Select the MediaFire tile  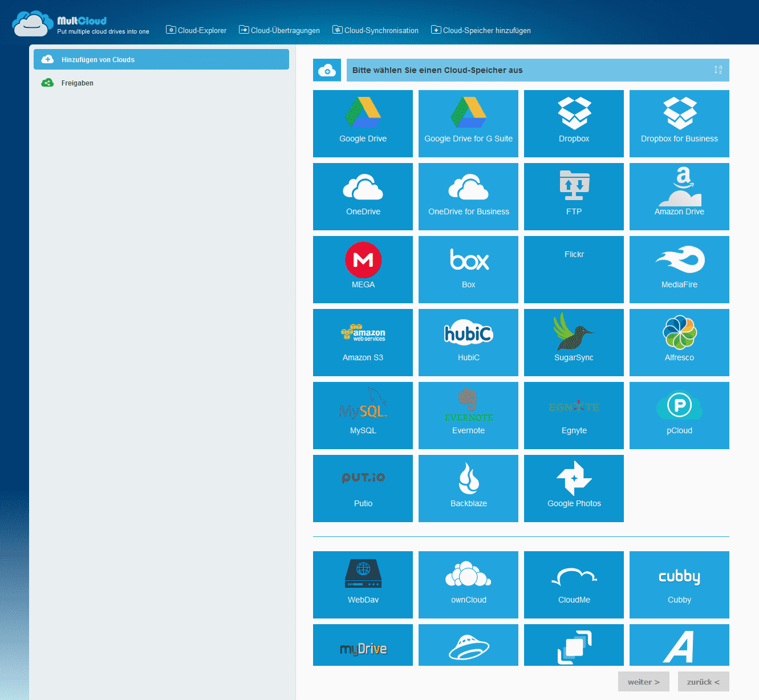tap(679, 270)
